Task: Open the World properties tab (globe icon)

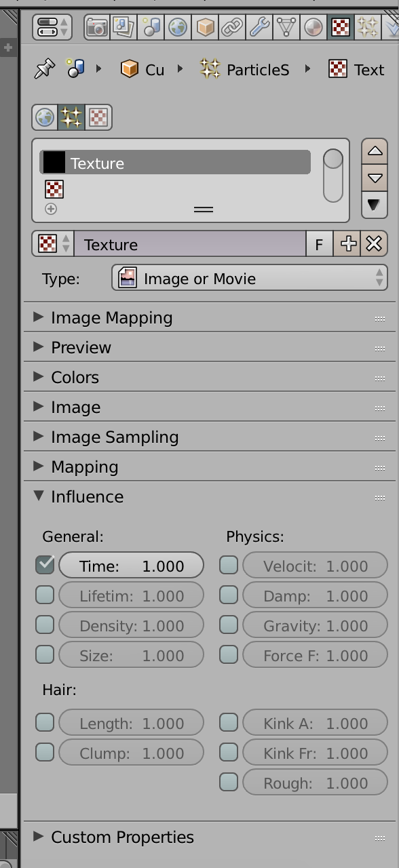Action: click(178, 27)
